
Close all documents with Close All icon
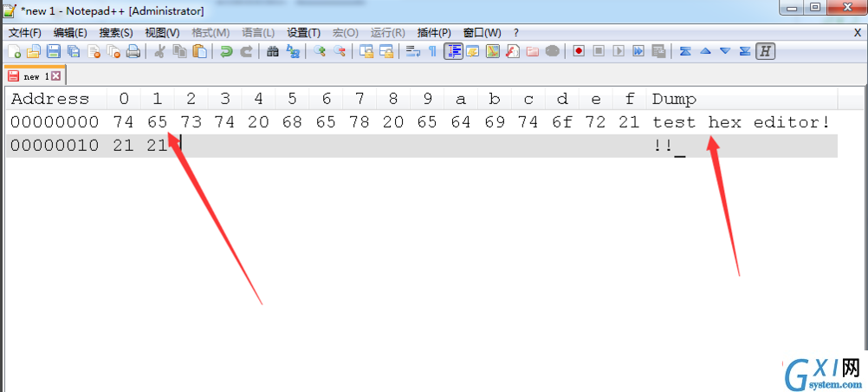113,51
